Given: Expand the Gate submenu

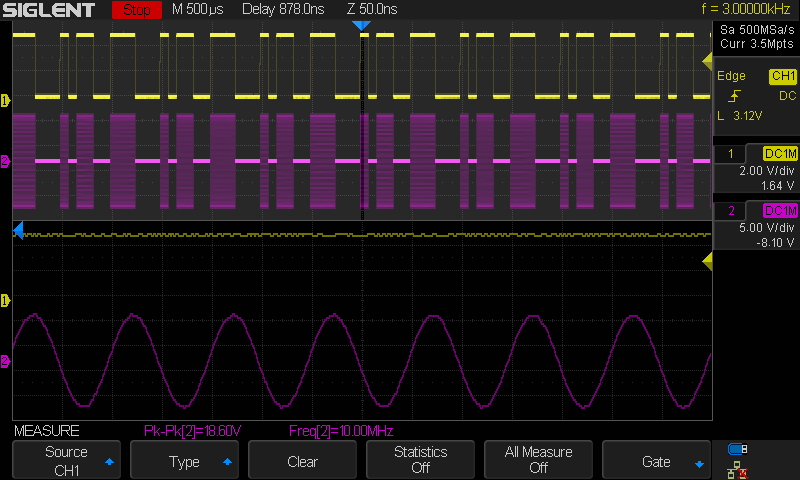Looking at the screenshot, I should click(656, 461).
